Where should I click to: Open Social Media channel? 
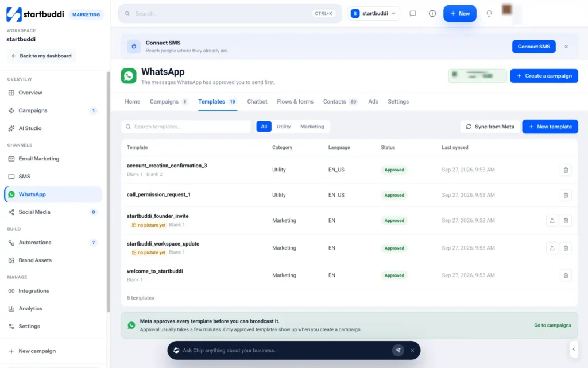pyautogui.click(x=53, y=212)
